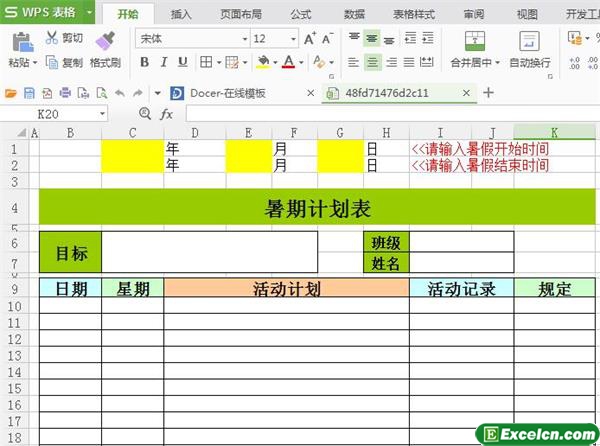Click the clear format eraser icon
Viewport: 600px width, 446px height.
pyautogui.click(x=319, y=62)
